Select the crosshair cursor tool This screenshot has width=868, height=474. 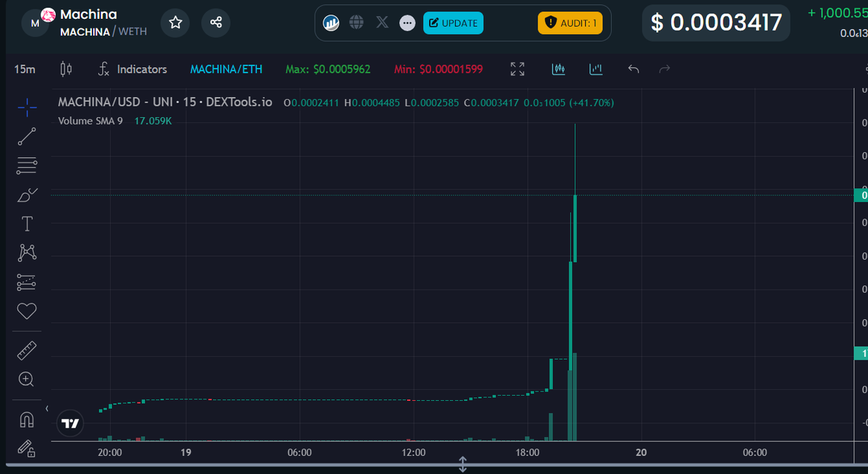[27, 107]
